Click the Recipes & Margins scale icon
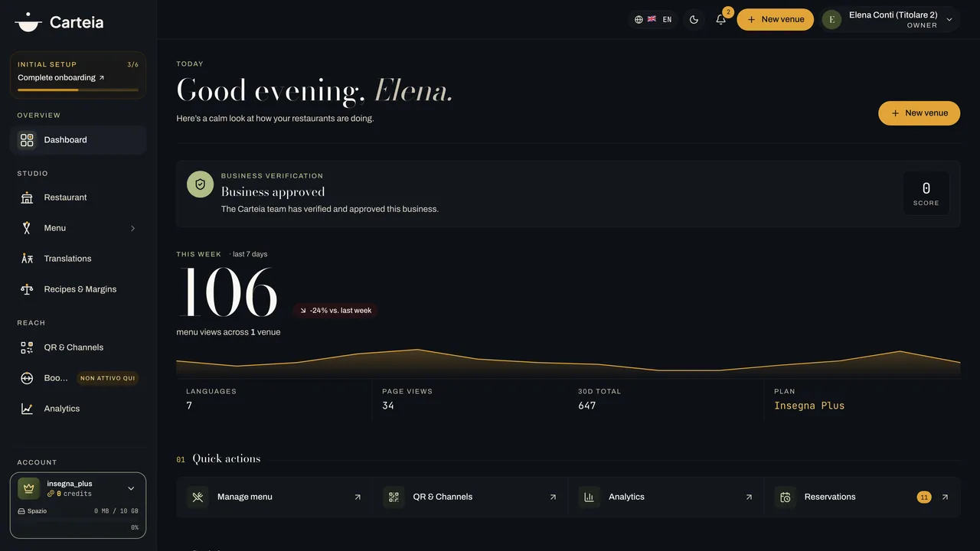Viewport: 980px width, 551px height. (27, 289)
